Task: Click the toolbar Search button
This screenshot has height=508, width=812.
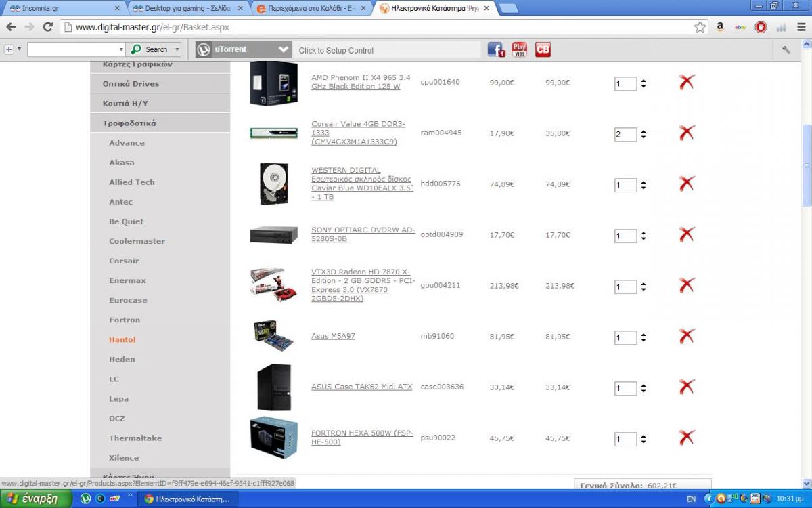Action: coord(150,49)
